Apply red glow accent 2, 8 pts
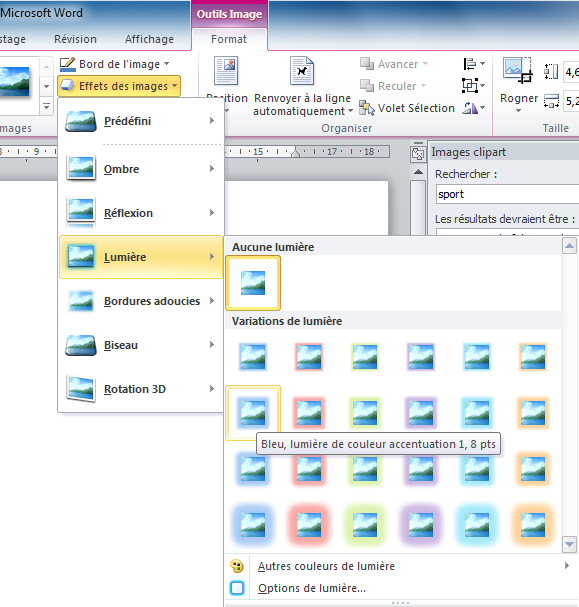The image size is (579, 607). tap(309, 413)
